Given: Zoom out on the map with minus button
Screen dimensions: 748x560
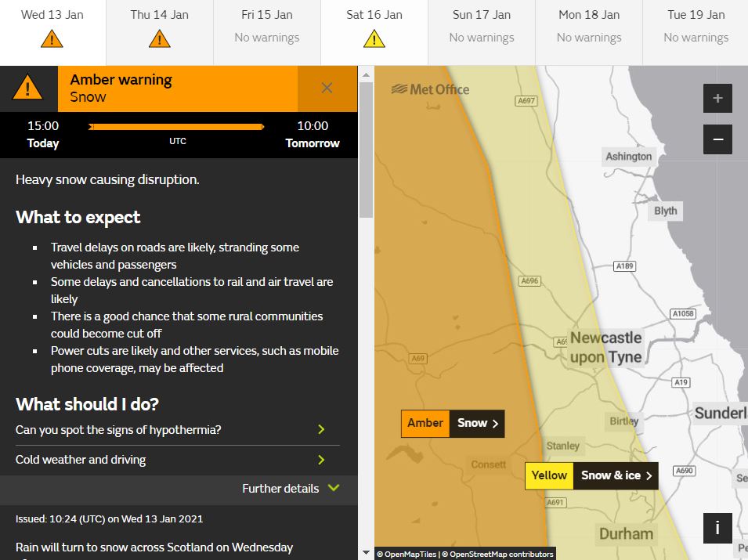Looking at the screenshot, I should (717, 139).
